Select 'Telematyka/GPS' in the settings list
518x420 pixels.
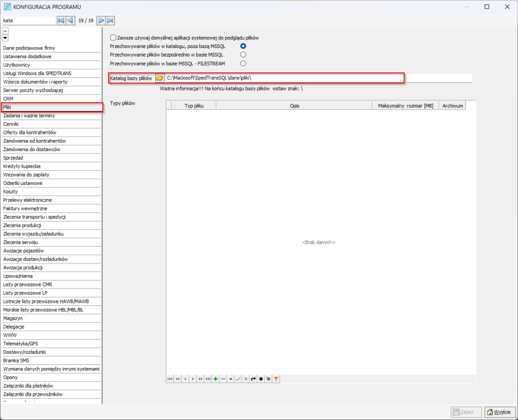pos(21,343)
